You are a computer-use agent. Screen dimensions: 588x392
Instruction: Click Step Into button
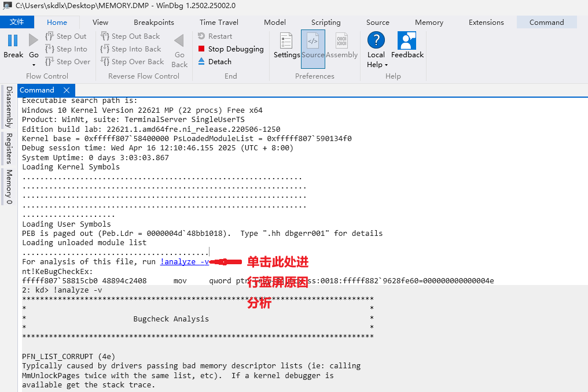(66, 49)
